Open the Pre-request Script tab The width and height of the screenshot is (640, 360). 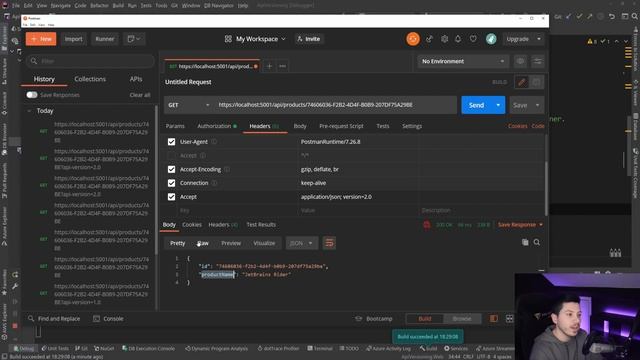[341, 126]
